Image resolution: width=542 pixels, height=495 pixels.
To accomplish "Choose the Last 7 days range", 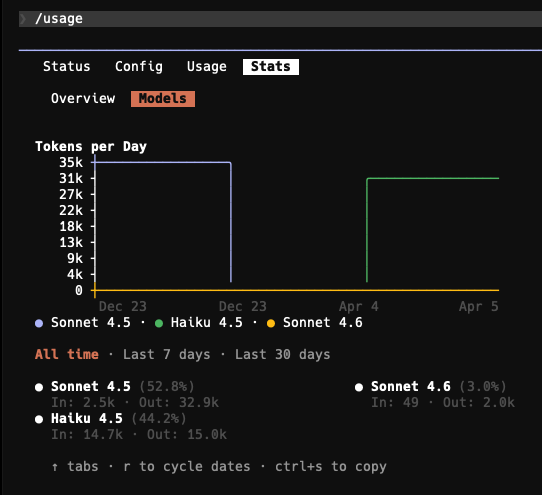I will (x=166, y=354).
